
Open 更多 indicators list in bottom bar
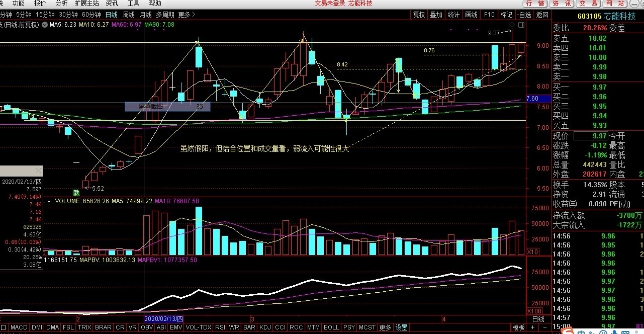[385, 327]
